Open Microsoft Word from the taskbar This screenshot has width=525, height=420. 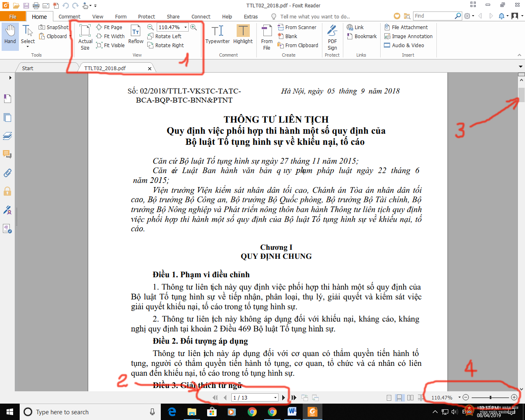(x=292, y=412)
